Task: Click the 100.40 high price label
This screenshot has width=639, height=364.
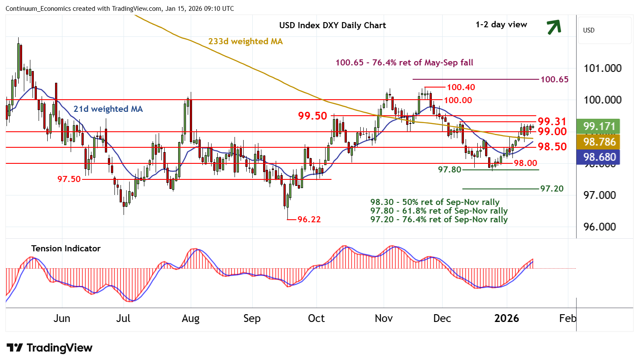Action: click(x=461, y=87)
